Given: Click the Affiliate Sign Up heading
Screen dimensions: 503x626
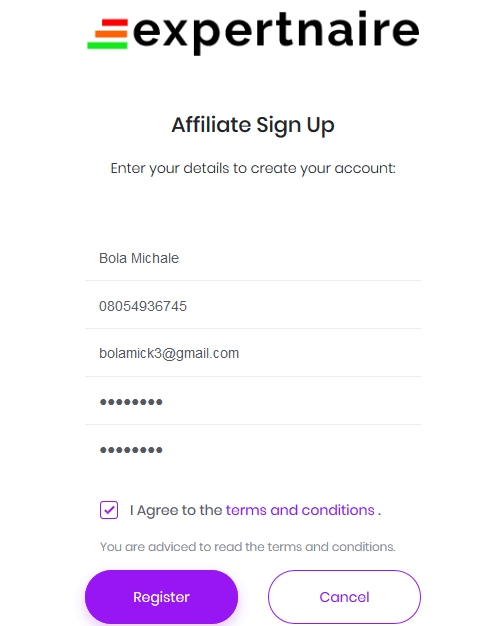Looking at the screenshot, I should (253, 125).
